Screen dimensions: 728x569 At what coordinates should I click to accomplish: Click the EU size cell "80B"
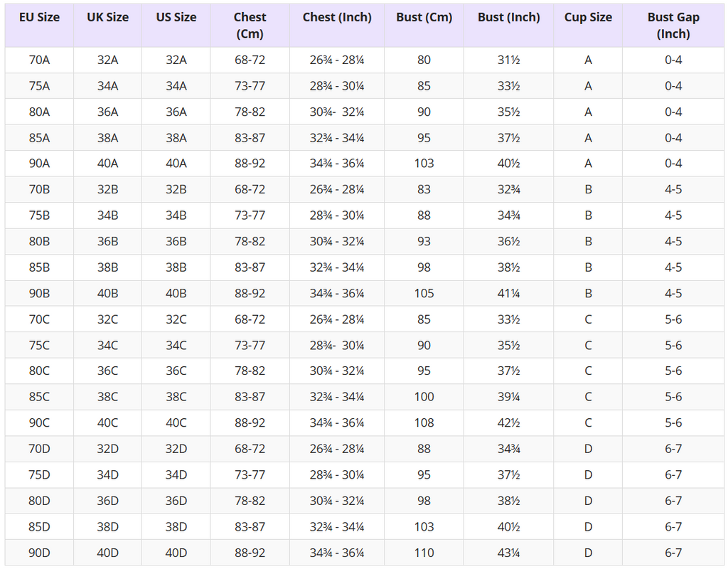40,242
